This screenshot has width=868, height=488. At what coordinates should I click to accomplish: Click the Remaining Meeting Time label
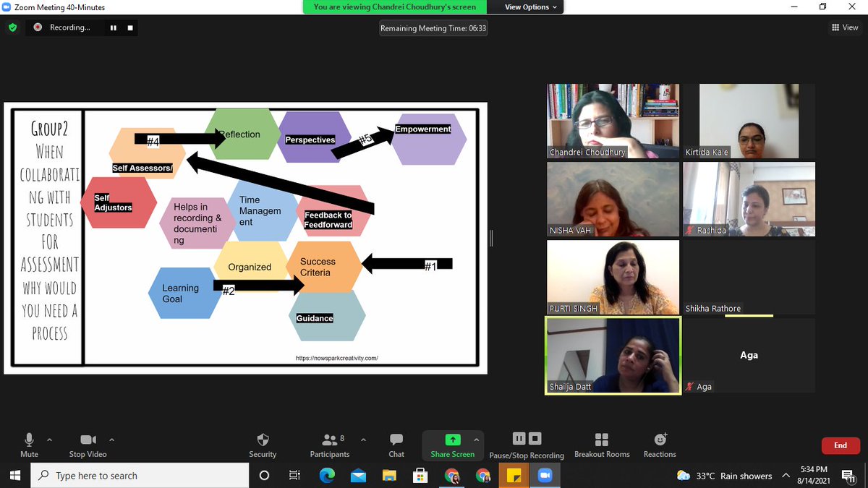pos(434,28)
